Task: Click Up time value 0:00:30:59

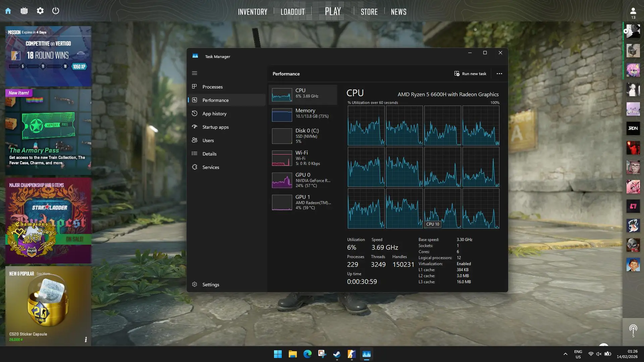Action: [362, 282]
